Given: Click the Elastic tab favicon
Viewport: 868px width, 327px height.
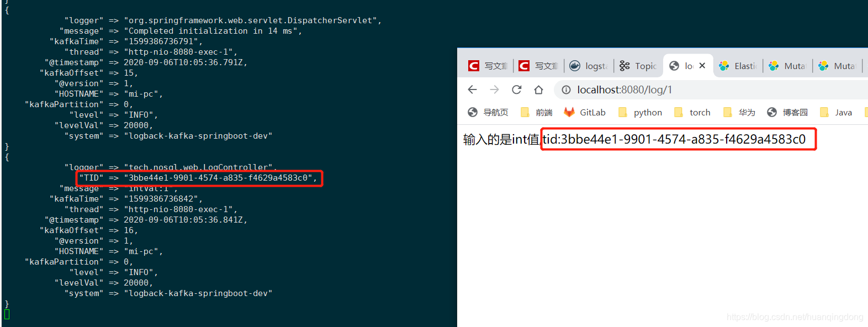Looking at the screenshot, I should (724, 66).
